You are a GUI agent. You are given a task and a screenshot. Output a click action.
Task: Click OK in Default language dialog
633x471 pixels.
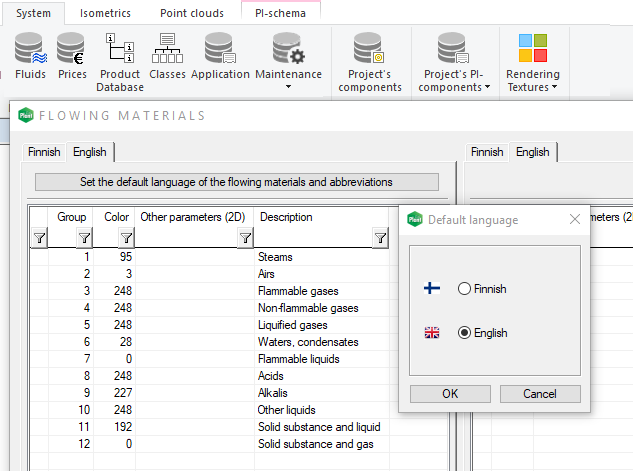tap(450, 394)
